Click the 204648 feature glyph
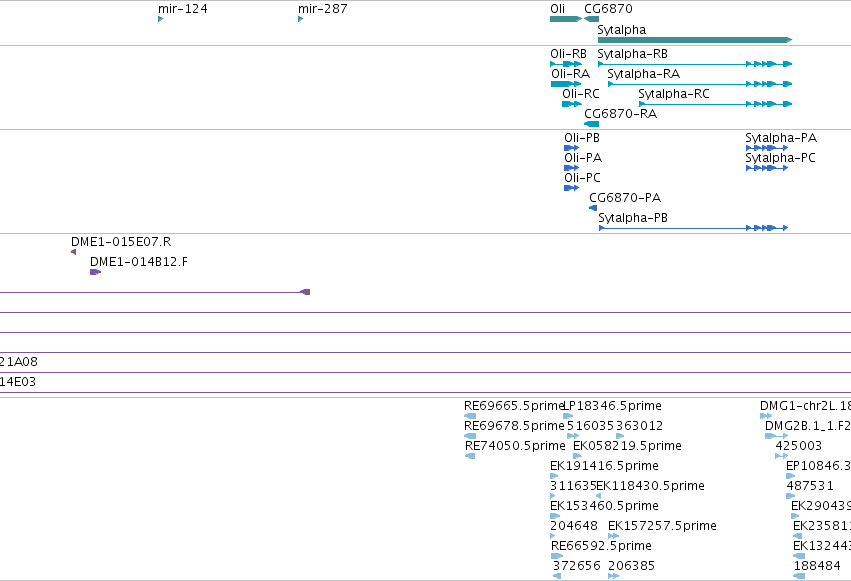 click(x=553, y=537)
